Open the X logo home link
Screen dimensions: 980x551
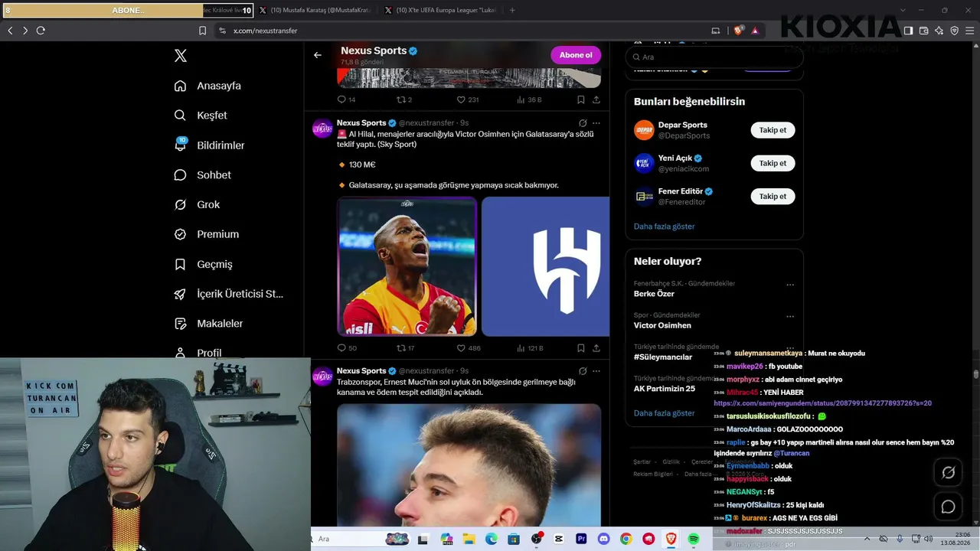(181, 56)
